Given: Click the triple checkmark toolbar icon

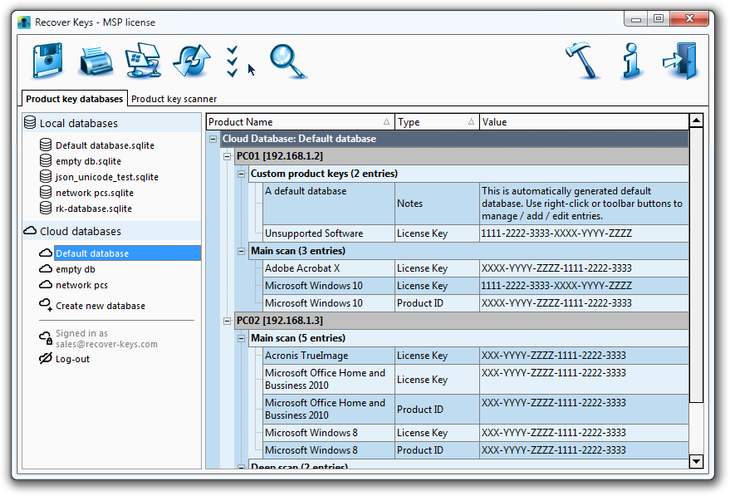Looking at the screenshot, I should (x=232, y=61).
